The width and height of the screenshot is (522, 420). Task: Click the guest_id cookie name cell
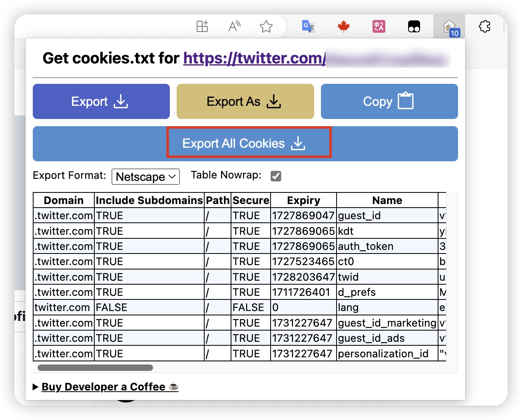[387, 216]
